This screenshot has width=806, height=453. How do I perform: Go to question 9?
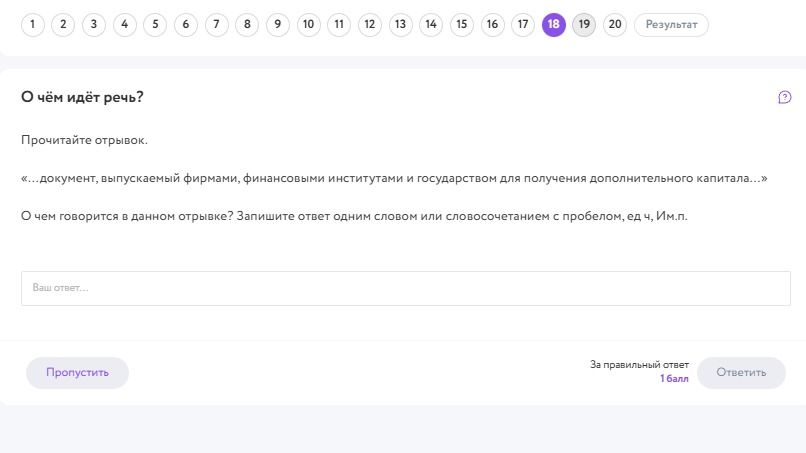(278, 25)
